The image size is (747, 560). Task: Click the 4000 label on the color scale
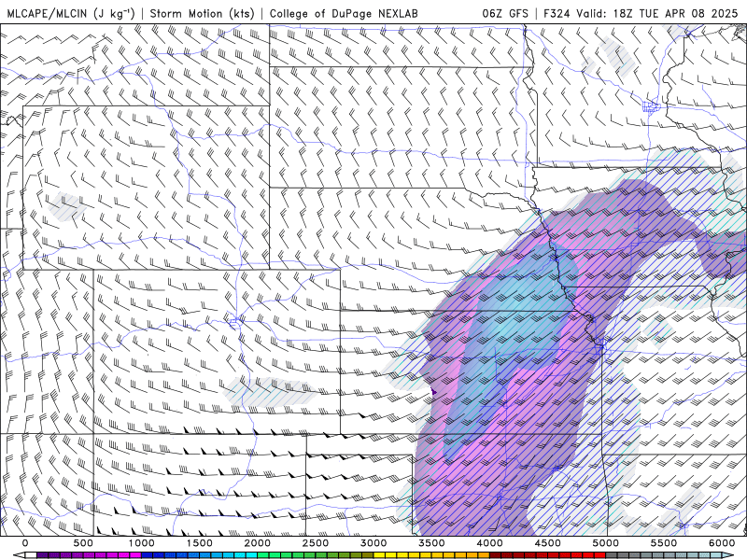pyautogui.click(x=490, y=543)
